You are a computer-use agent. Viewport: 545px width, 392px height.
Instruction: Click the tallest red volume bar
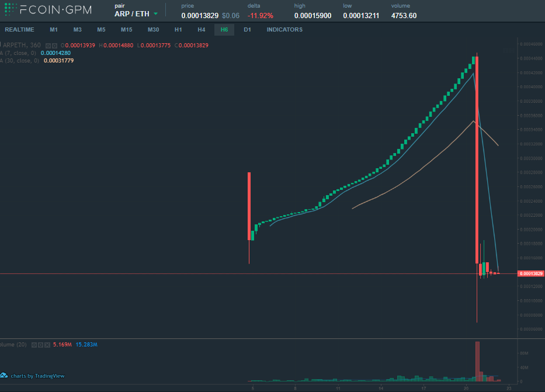click(478, 362)
